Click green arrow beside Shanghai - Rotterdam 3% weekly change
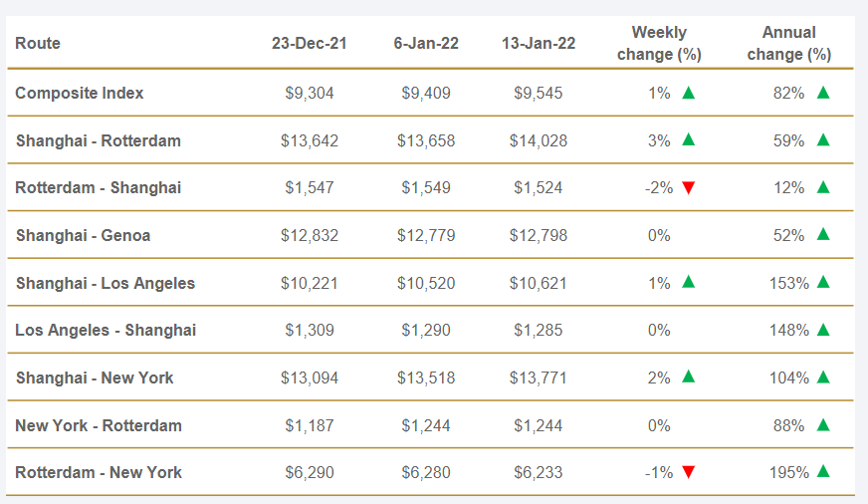 click(688, 139)
